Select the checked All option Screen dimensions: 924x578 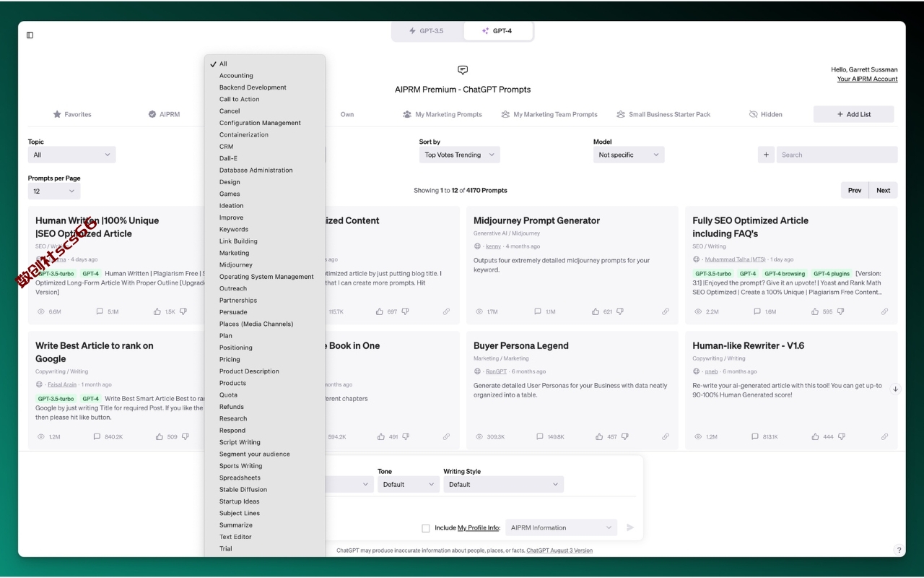coord(265,64)
